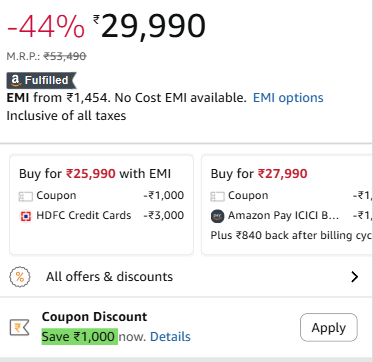
Task: Click HDFC Credit Cards -₹3,000 line
Action: pyautogui.click(x=102, y=216)
